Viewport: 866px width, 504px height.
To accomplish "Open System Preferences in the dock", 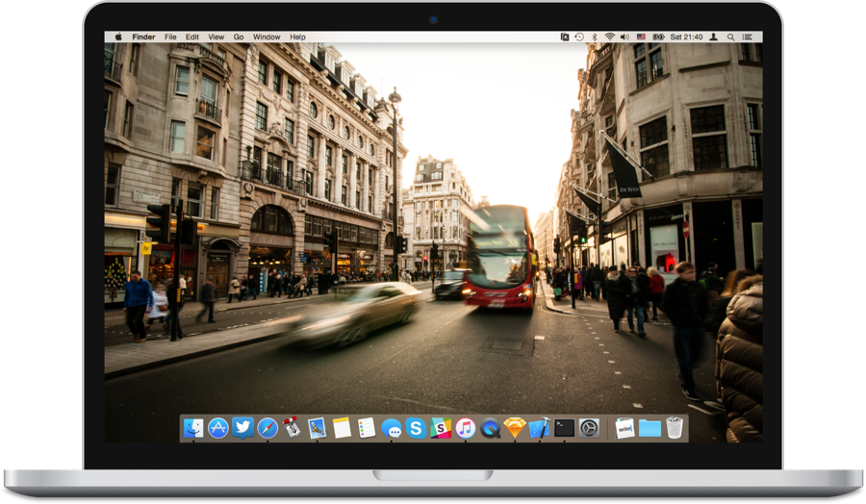I will pos(589,428).
